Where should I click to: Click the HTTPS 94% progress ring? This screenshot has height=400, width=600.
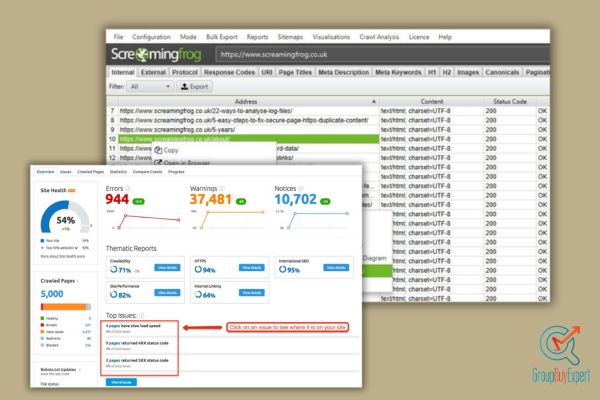pyautogui.click(x=198, y=269)
